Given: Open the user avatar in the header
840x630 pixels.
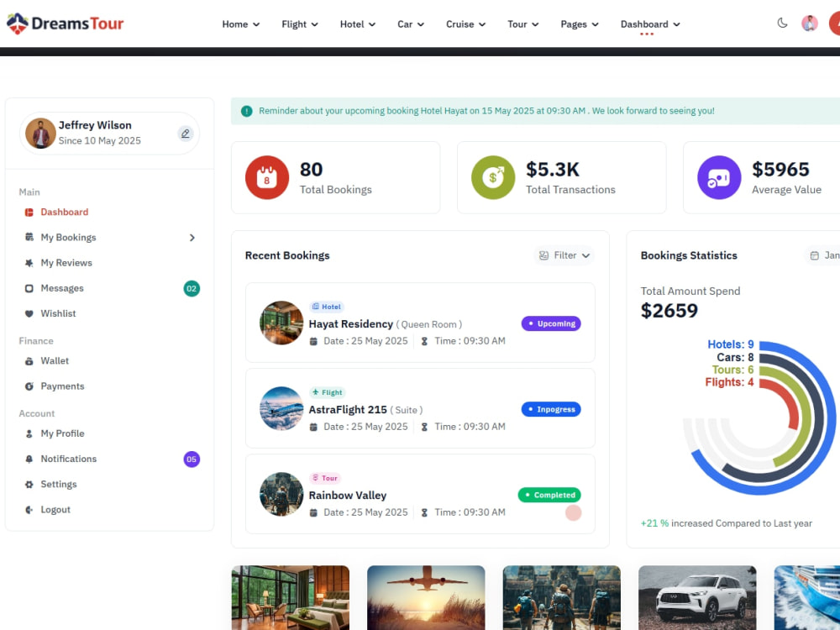Looking at the screenshot, I should (809, 24).
